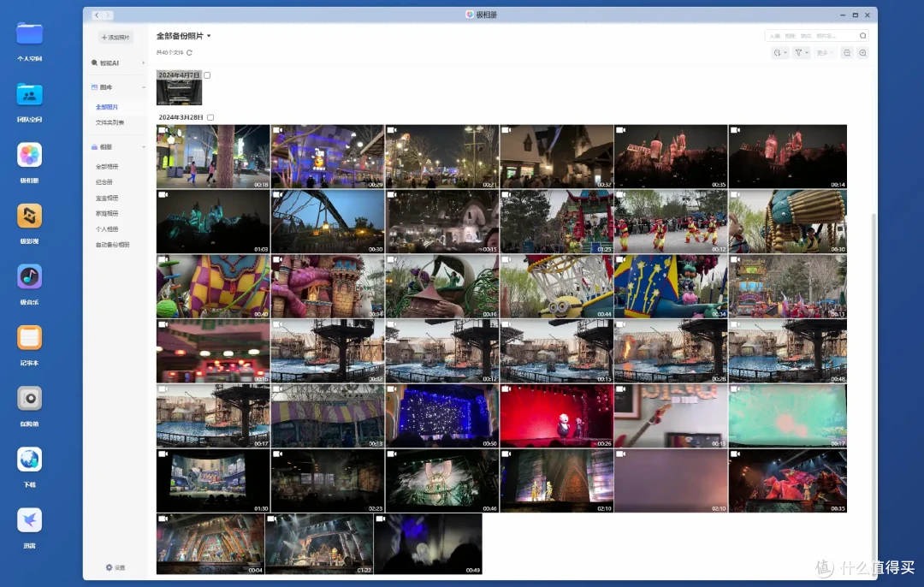Click the refresh icon beside the file count
The height and width of the screenshot is (587, 924).
[189, 53]
